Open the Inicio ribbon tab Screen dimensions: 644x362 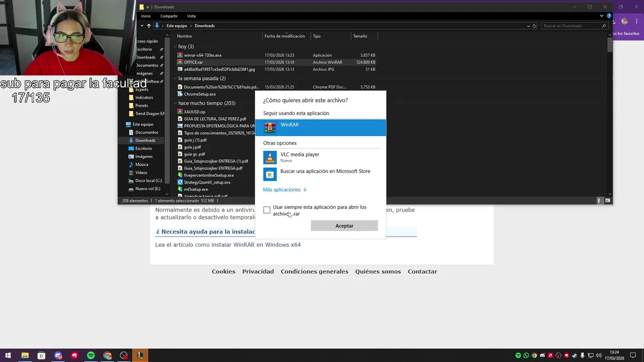pyautogui.click(x=146, y=16)
